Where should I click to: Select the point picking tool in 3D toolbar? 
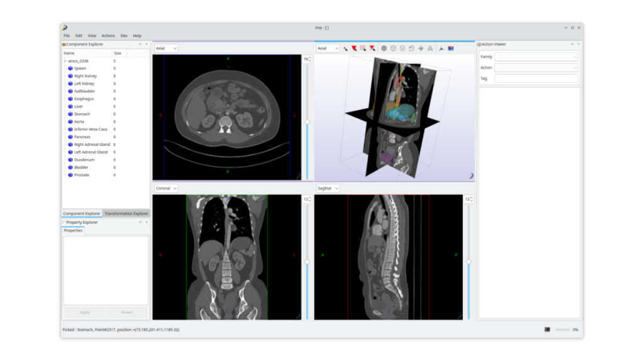point(345,48)
